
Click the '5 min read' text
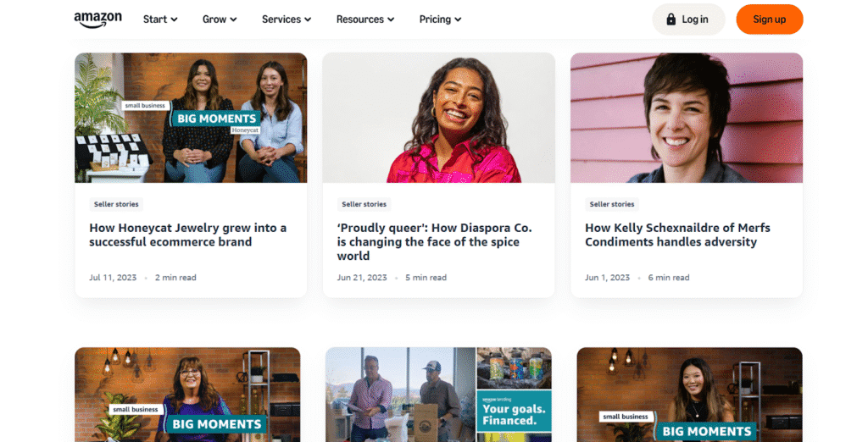point(426,278)
